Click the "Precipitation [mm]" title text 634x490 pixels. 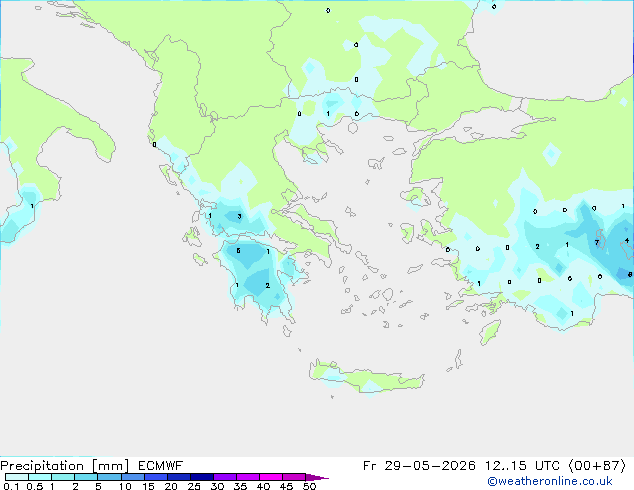point(64,466)
